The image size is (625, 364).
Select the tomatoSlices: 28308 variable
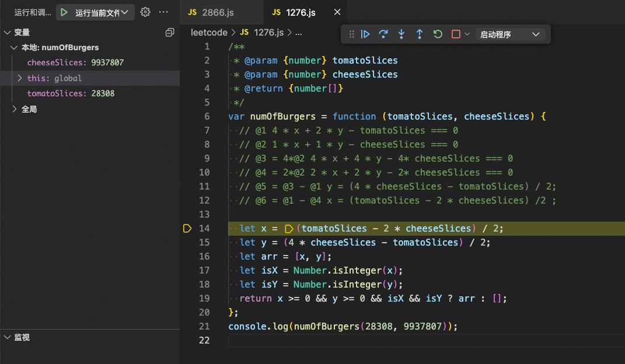71,93
